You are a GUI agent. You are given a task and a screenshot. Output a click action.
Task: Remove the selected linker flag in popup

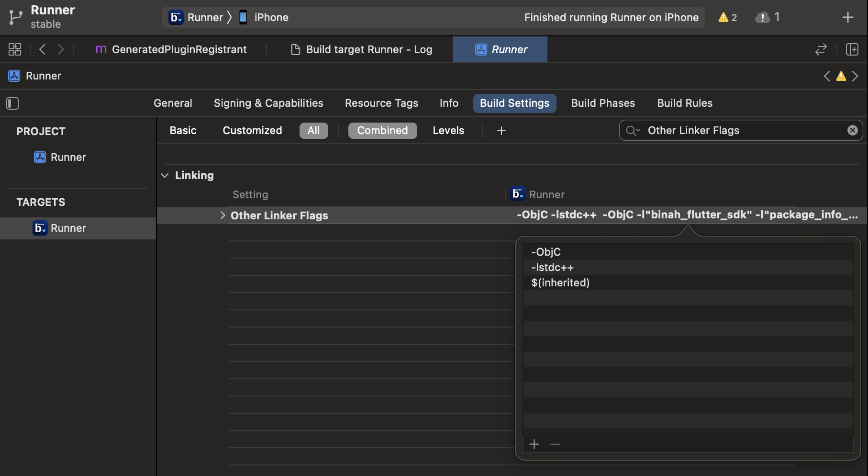[555, 444]
